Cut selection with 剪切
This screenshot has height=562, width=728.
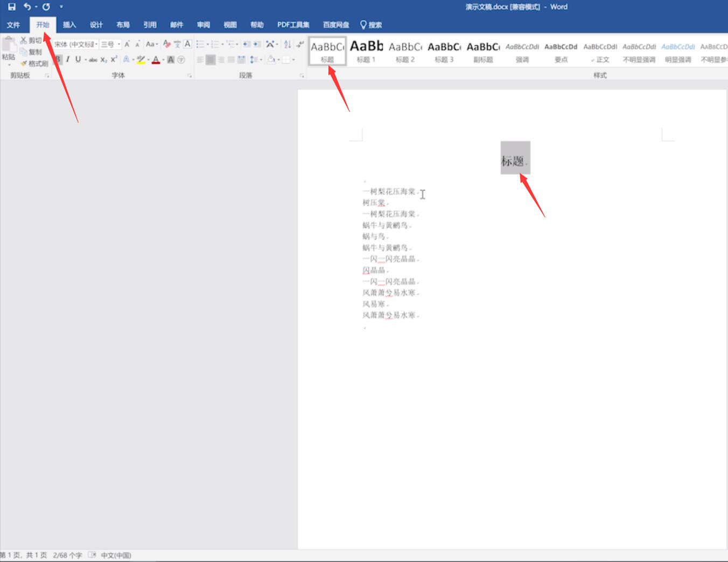(31, 40)
